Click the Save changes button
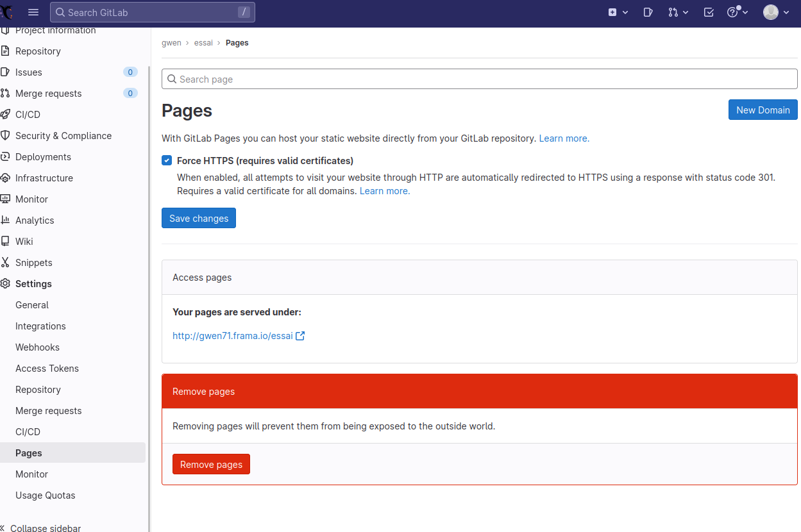This screenshot has height=532, width=801. [x=199, y=219]
